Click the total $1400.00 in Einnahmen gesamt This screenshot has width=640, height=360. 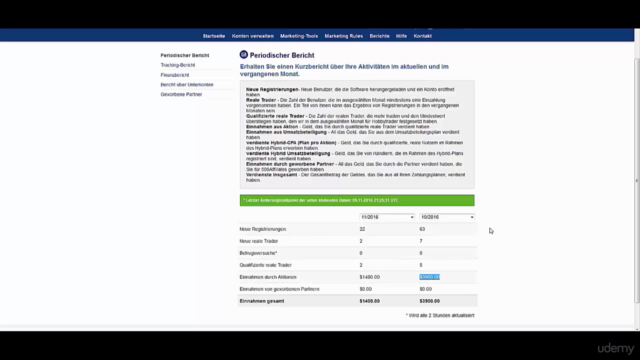pyautogui.click(x=369, y=301)
